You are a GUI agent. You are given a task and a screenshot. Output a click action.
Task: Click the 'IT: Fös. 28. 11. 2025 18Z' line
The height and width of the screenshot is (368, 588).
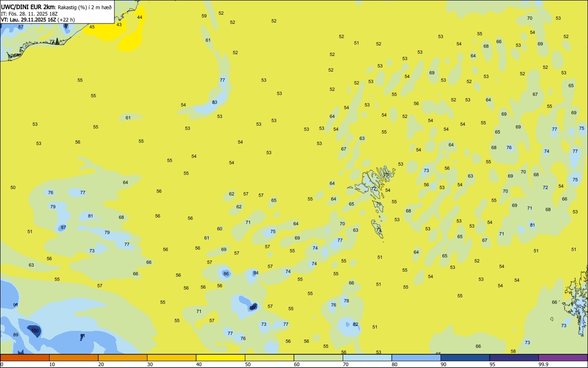click(x=29, y=14)
